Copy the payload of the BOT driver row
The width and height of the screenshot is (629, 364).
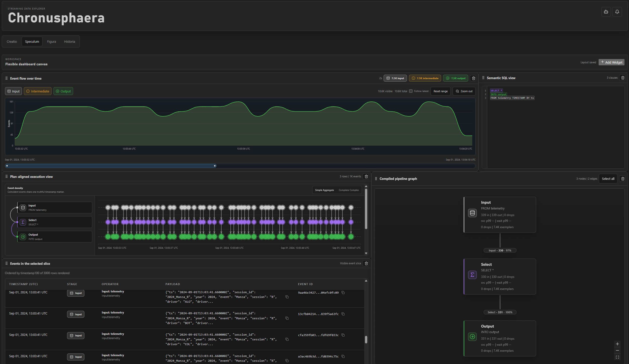(x=287, y=318)
